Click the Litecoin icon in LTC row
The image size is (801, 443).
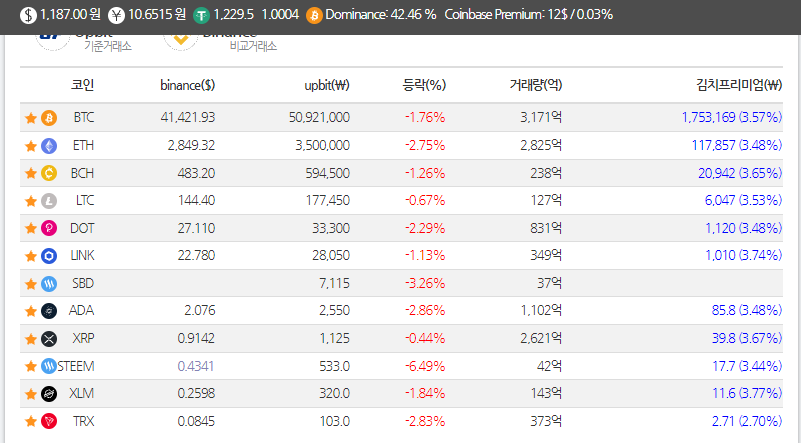coord(49,201)
